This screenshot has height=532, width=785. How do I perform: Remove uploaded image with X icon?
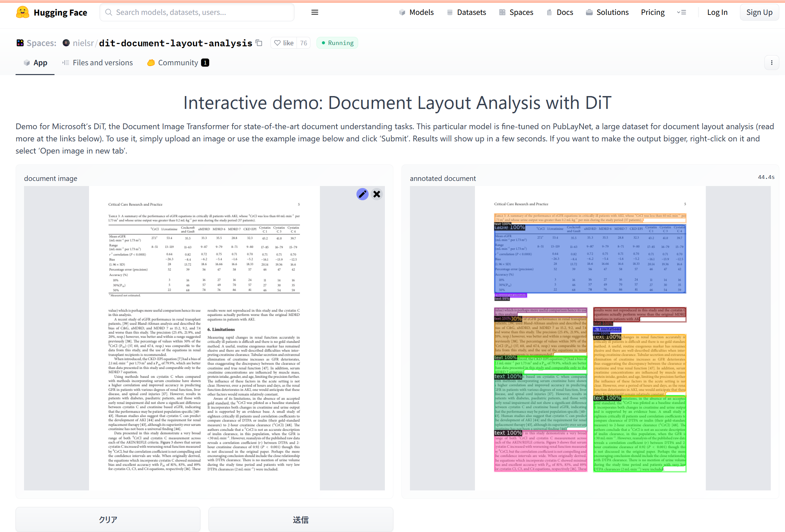tap(377, 194)
